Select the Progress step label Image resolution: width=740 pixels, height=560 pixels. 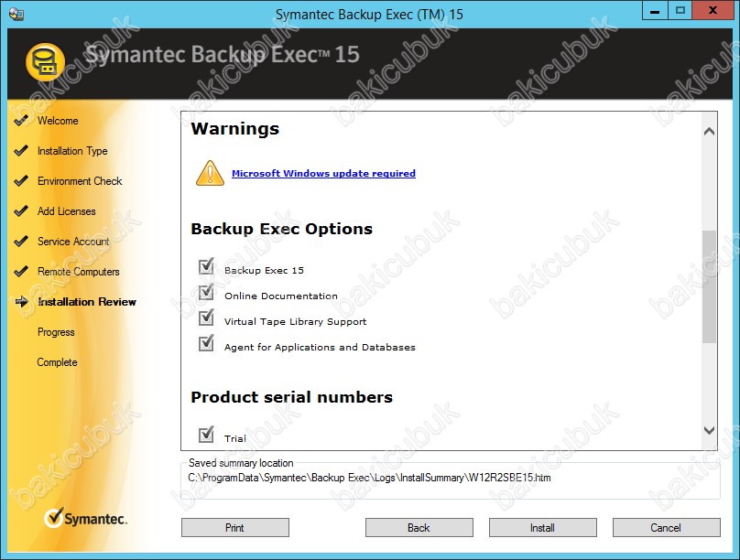click(56, 332)
